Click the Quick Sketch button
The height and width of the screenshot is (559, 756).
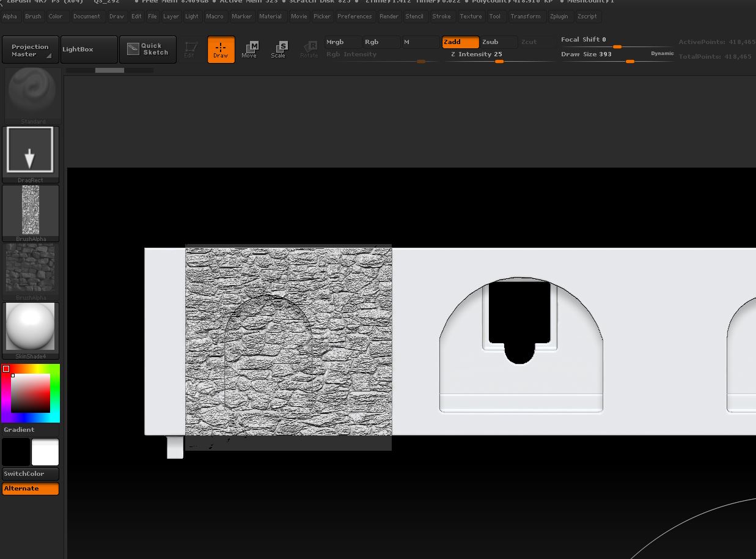tap(148, 50)
